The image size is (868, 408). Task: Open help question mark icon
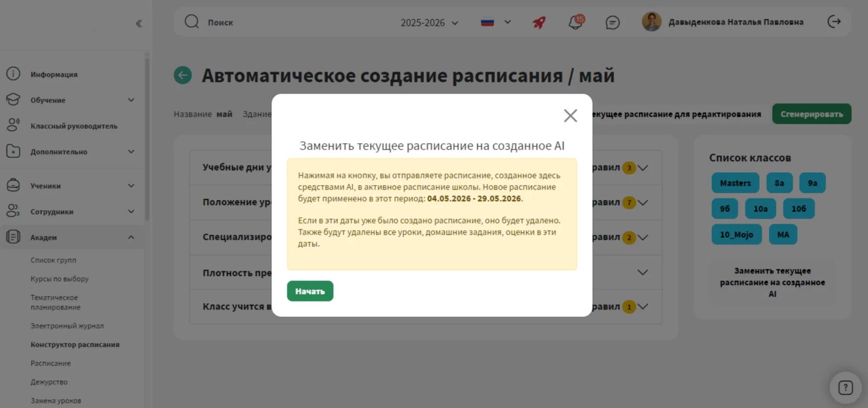click(x=845, y=387)
